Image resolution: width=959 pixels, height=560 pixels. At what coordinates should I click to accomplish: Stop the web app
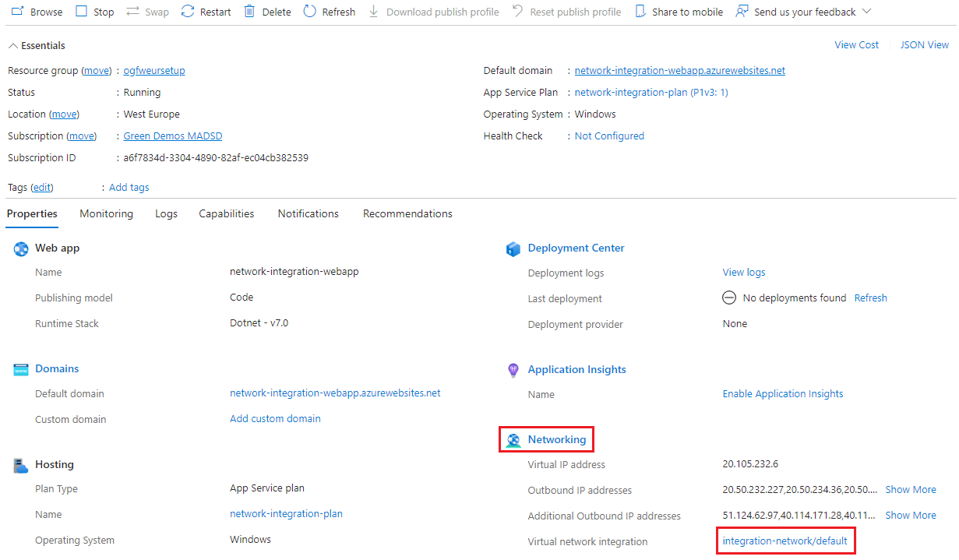(93, 11)
